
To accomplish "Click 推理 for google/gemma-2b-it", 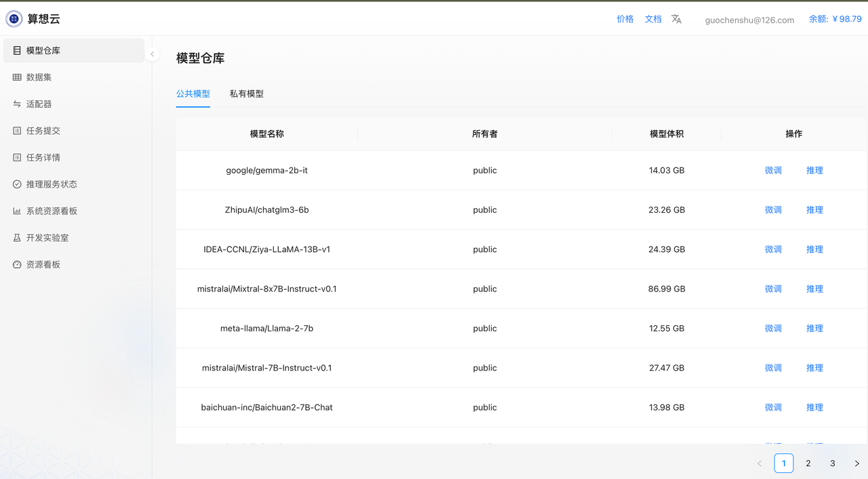I will [814, 171].
